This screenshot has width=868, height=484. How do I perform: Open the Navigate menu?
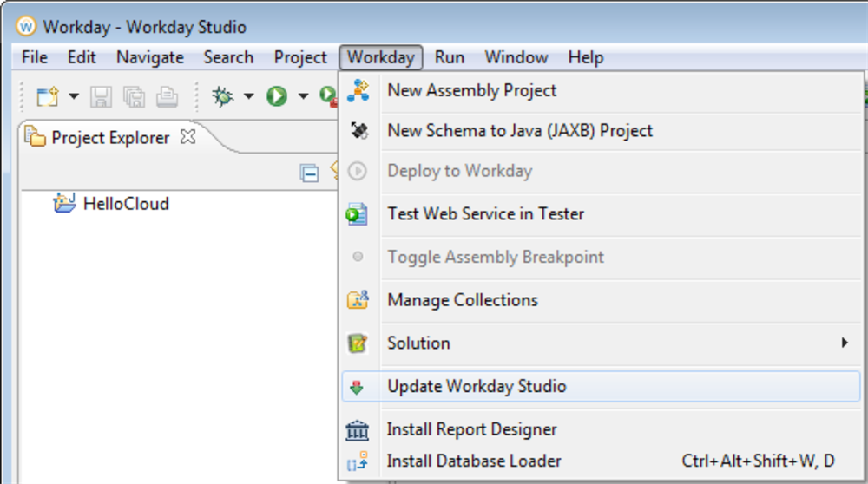150,57
